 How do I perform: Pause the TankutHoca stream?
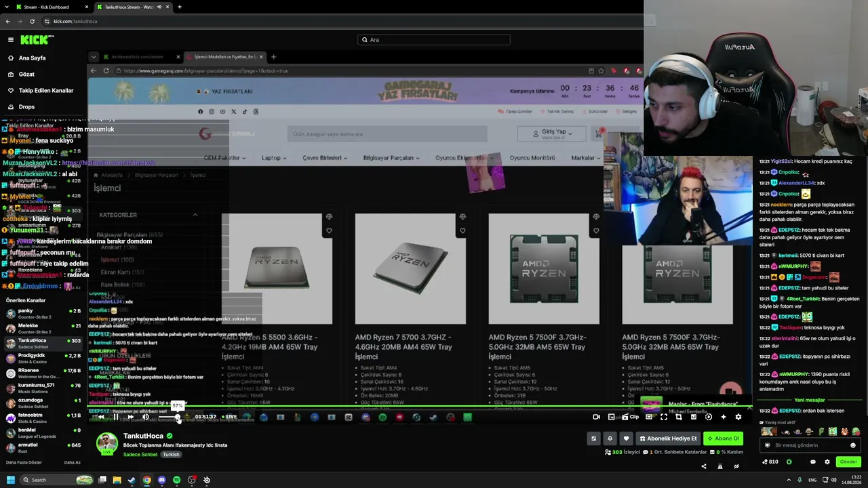tap(116, 417)
